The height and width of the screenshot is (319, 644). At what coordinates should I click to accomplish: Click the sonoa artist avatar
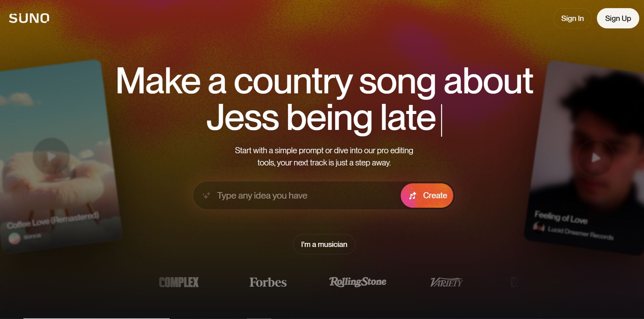[14, 238]
